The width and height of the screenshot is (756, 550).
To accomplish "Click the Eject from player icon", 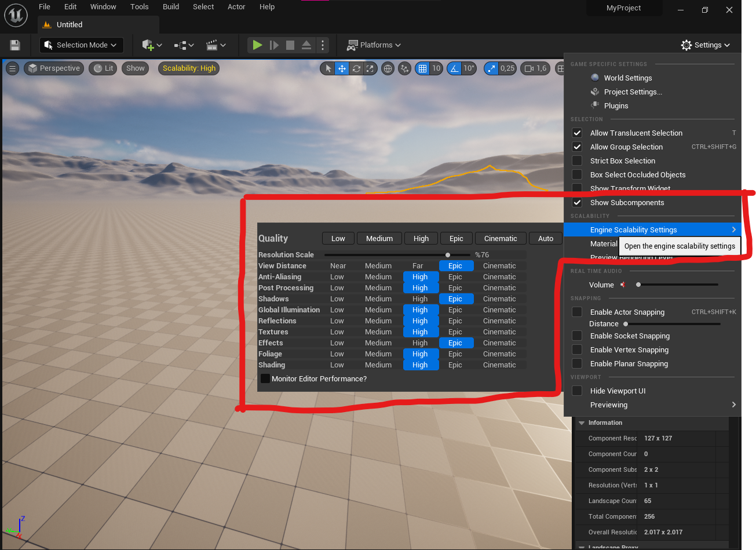I will (306, 45).
